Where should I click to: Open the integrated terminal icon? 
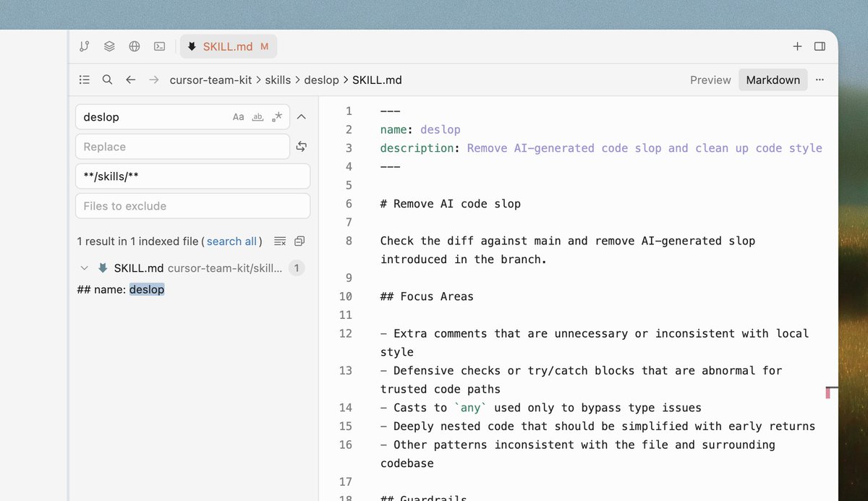point(159,46)
